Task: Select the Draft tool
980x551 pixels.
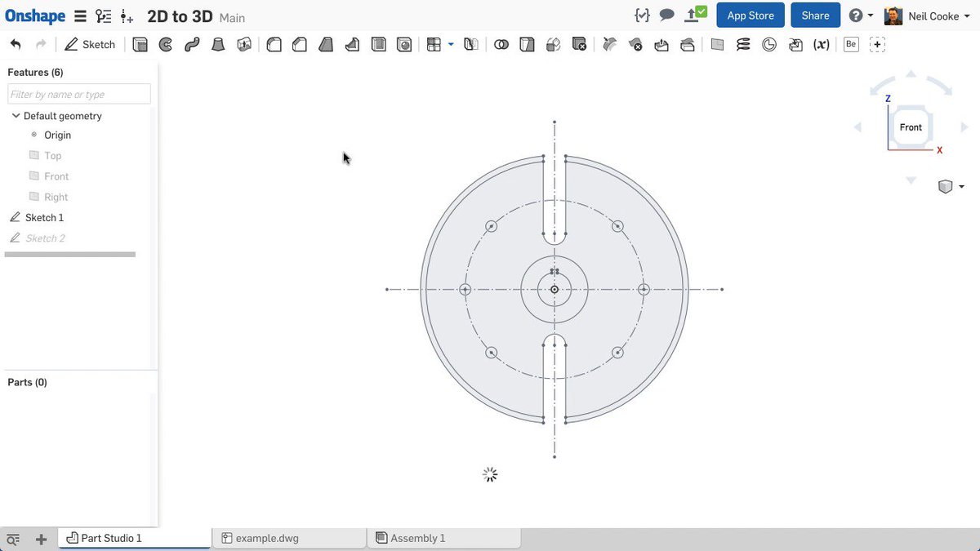Action: 326,45
